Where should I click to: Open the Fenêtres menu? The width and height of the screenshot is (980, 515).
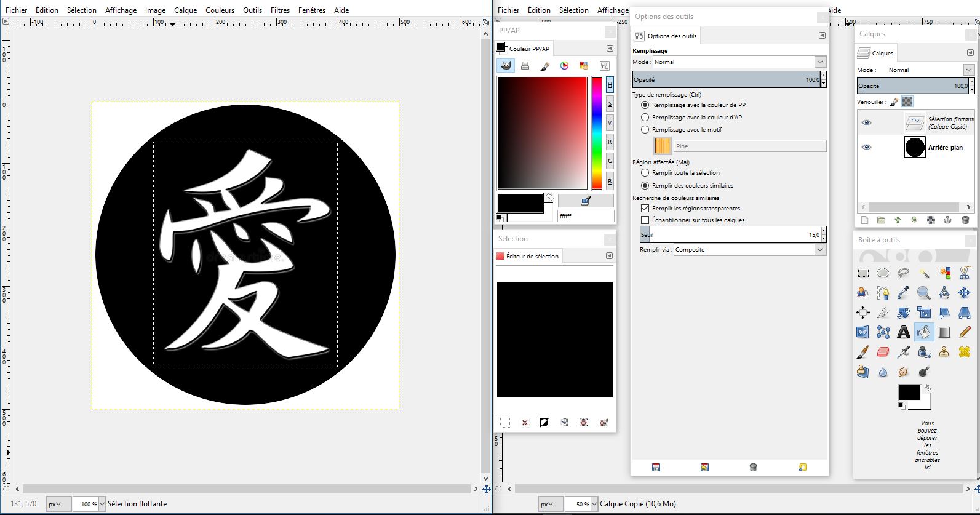312,10
